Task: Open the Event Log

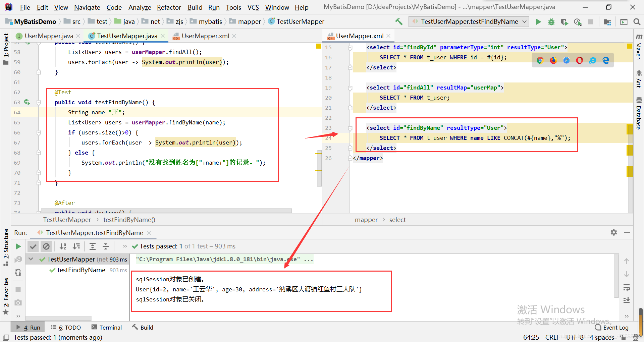Action: click(x=612, y=328)
